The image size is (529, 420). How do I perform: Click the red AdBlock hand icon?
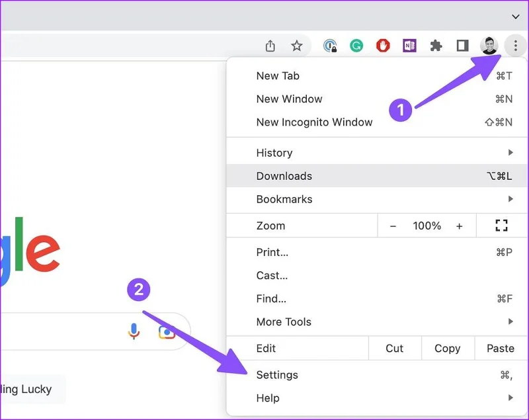coord(383,46)
